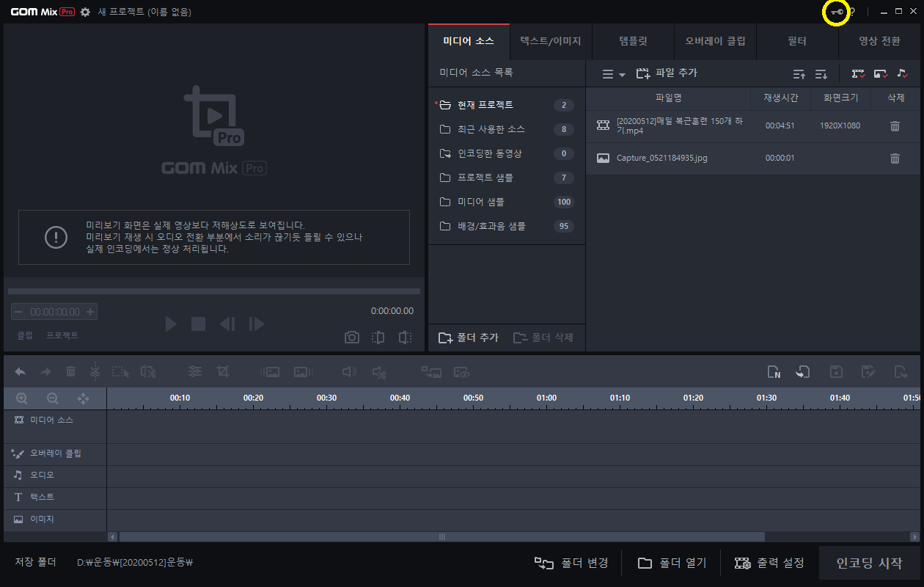
Task: Switch to the 영상 전환 tab
Action: (880, 41)
